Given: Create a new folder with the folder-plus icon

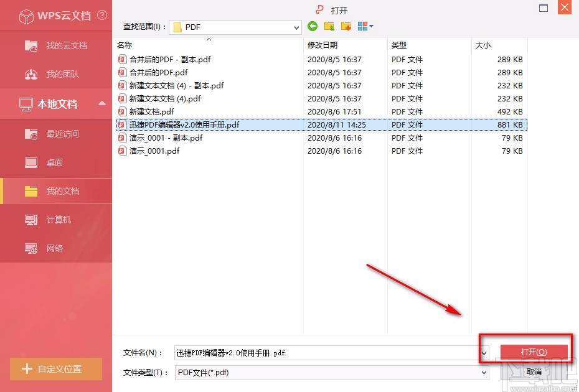Looking at the screenshot, I should point(346,26).
